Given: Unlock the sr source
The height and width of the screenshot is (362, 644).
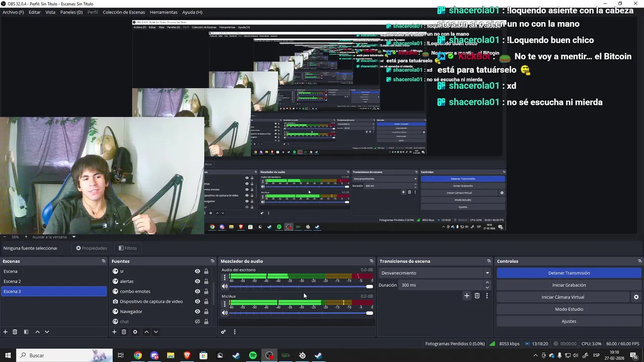Looking at the screenshot, I should pyautogui.click(x=206, y=271).
